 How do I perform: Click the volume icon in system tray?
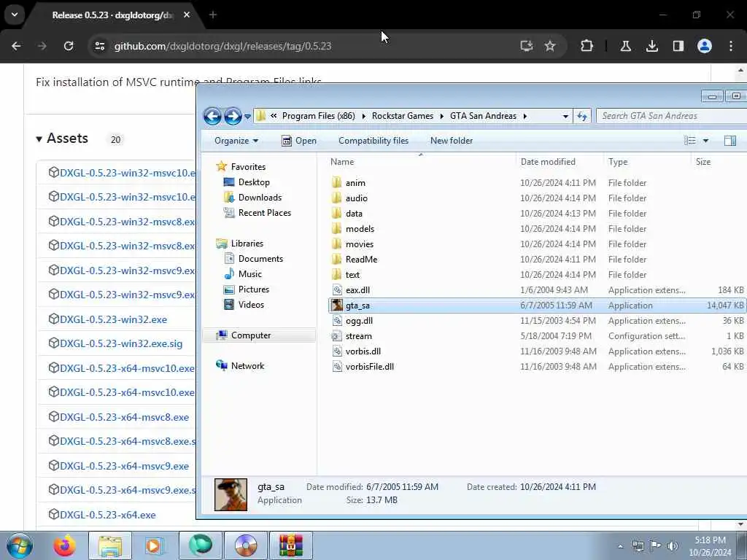tap(673, 545)
